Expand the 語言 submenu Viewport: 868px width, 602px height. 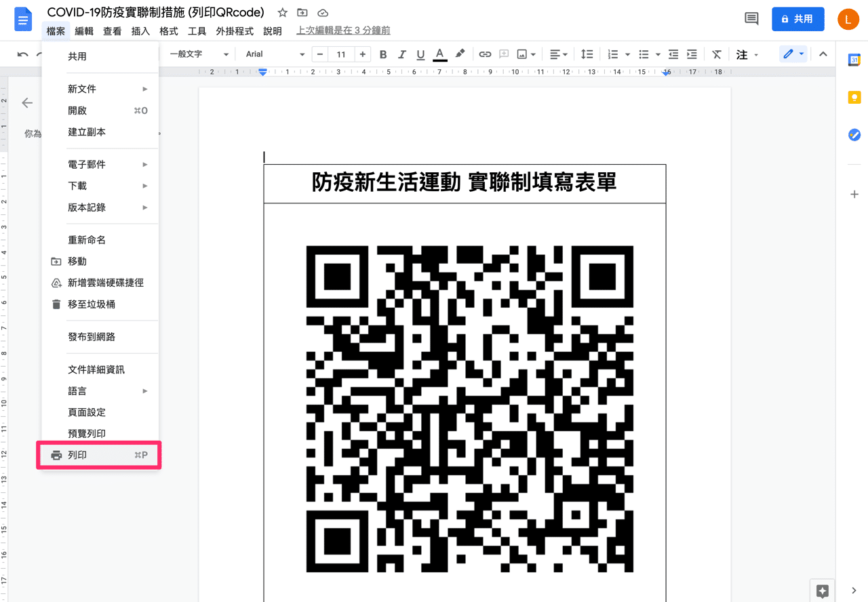click(x=100, y=391)
